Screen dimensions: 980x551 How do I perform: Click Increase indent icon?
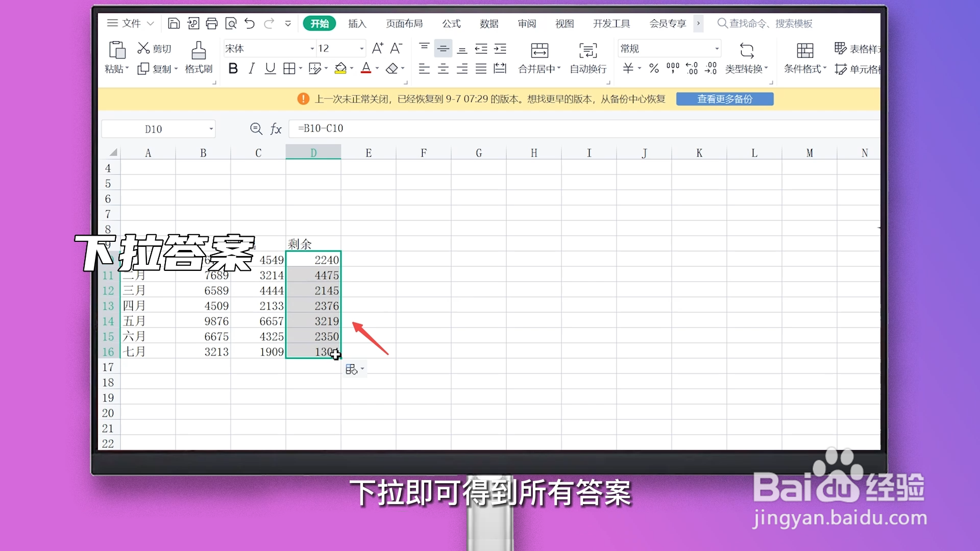pyautogui.click(x=500, y=48)
